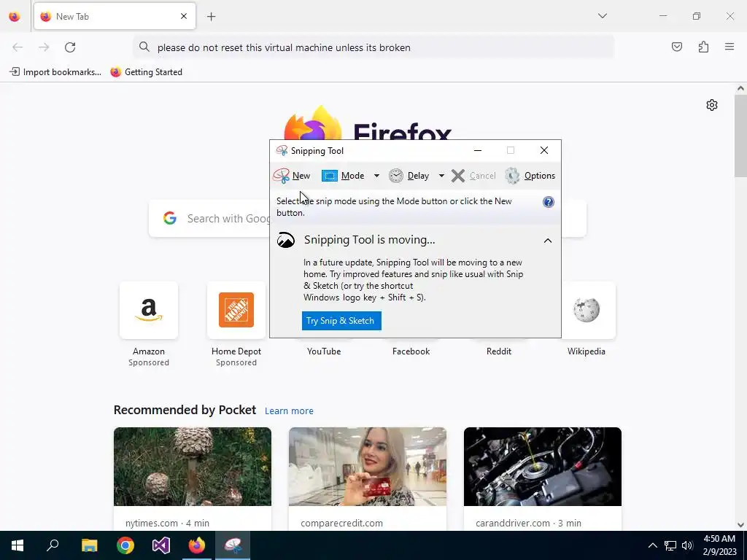Click the blue help question mark icon
Screen dimensions: 747x560
549,202
